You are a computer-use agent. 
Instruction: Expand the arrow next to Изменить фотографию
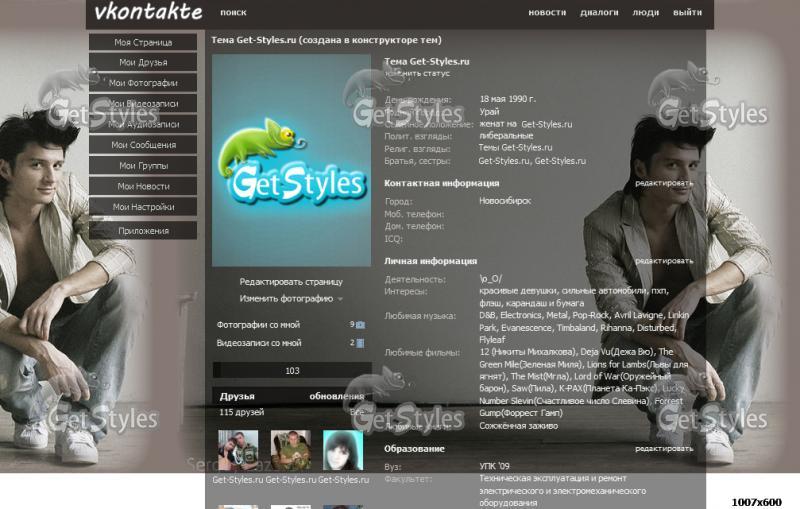pos(340,299)
